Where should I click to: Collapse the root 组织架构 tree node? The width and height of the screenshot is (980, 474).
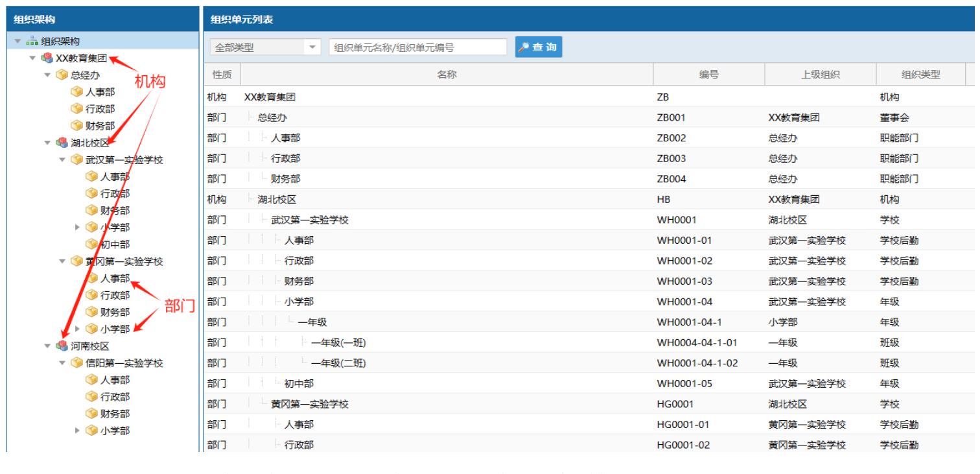tap(17, 41)
